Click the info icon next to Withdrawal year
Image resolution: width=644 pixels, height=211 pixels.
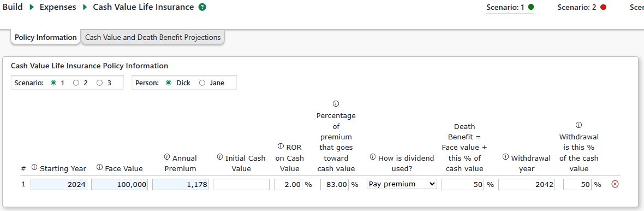tap(505, 157)
